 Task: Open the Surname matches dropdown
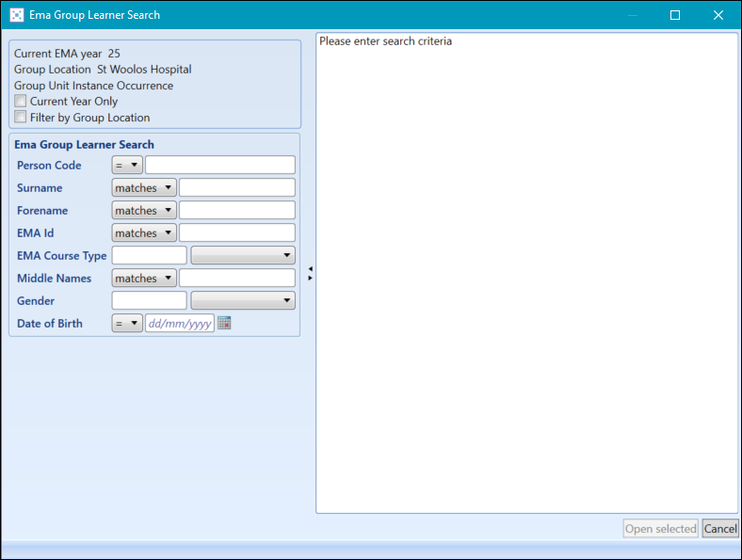(144, 188)
